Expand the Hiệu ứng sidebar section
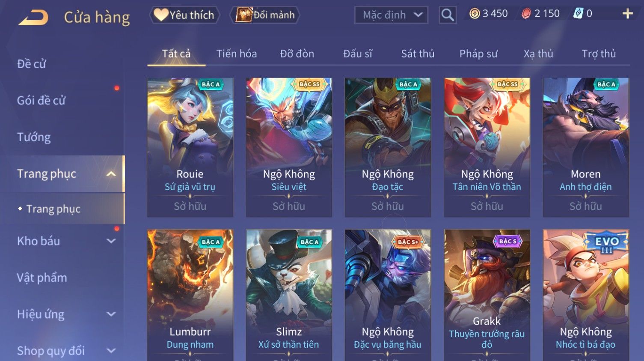Screen dimensions: 644x361 click(x=111, y=314)
